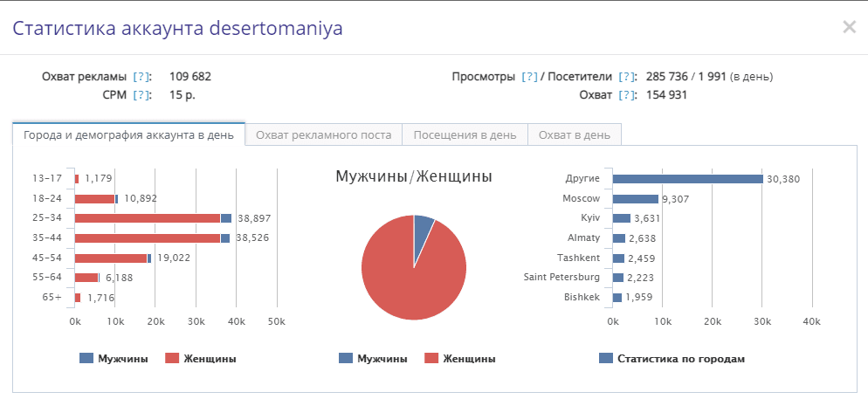This screenshot has height=406, width=868.
Task: Click the value 3,631 label
Action: click(x=646, y=218)
